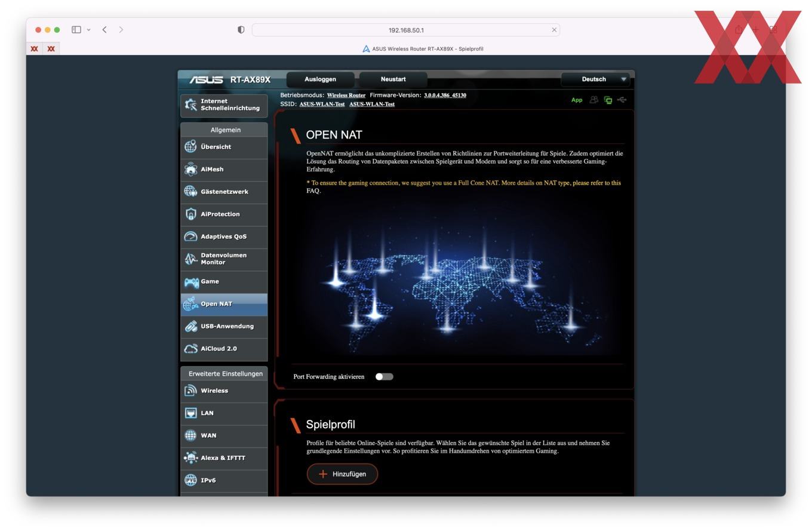Open the Game menu entry
Screen dimensions: 812x531
tap(224, 282)
